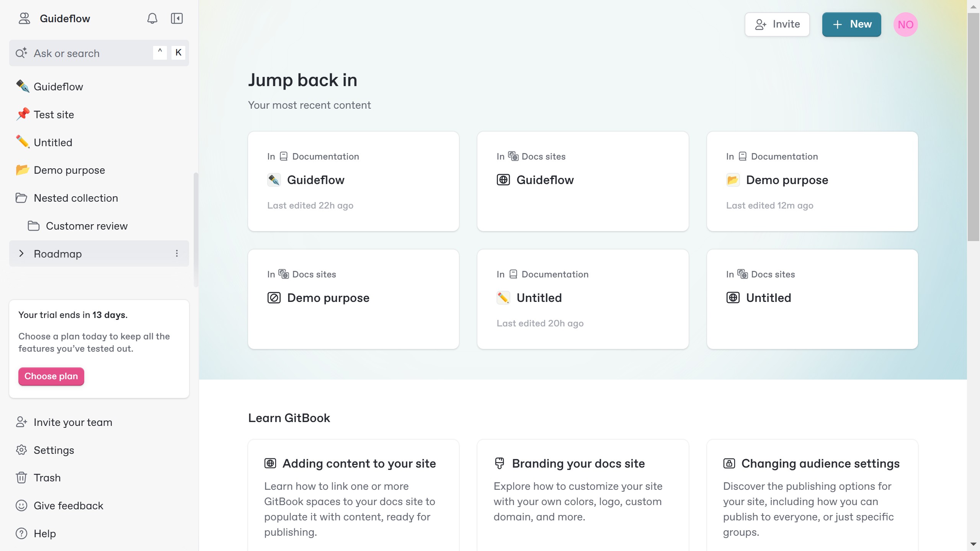Click the pencil icon on Untitled Documentation card
The image size is (980, 551).
(503, 298)
